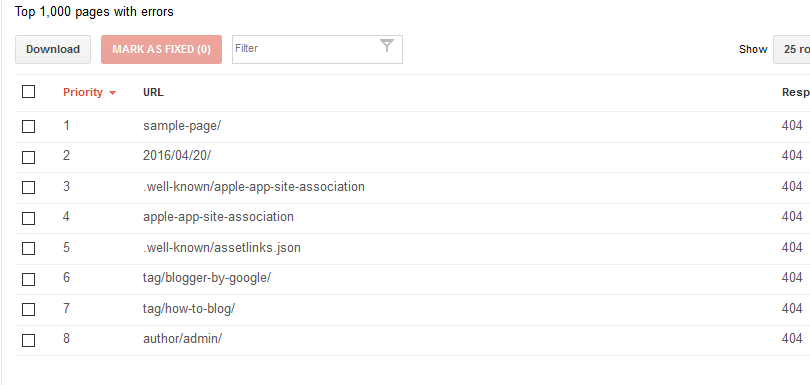The width and height of the screenshot is (810, 385).
Task: Click the Priority sort arrow icon
Action: (x=113, y=94)
